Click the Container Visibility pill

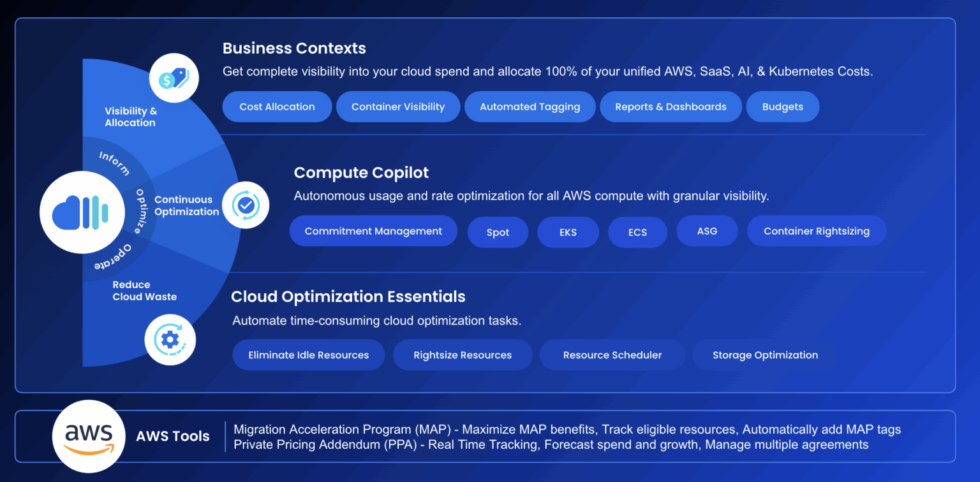[x=397, y=106]
